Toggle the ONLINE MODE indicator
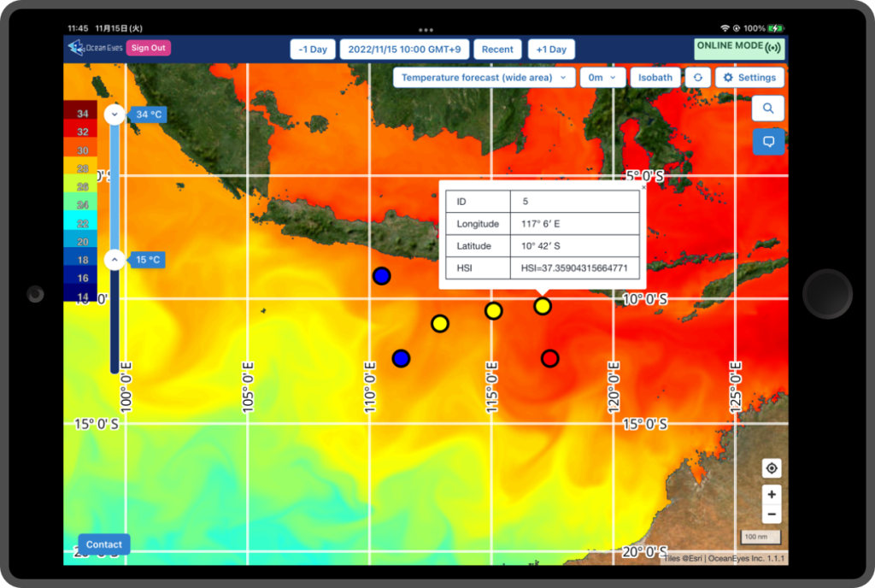 coord(739,49)
